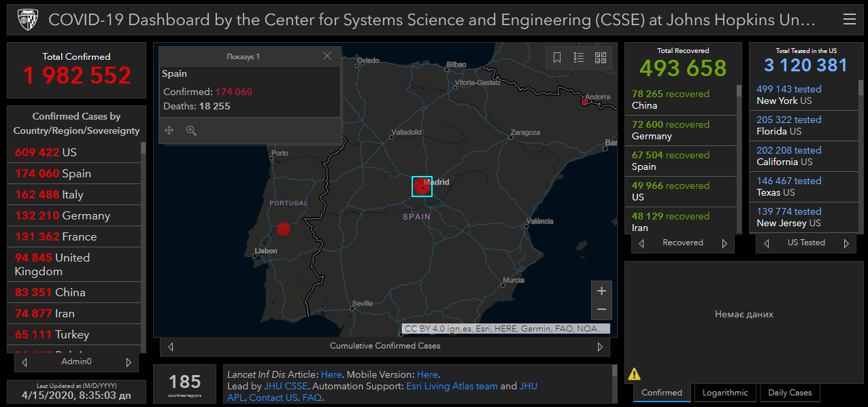Click the pan icon in Spain popup
The image size is (868, 407).
[169, 130]
